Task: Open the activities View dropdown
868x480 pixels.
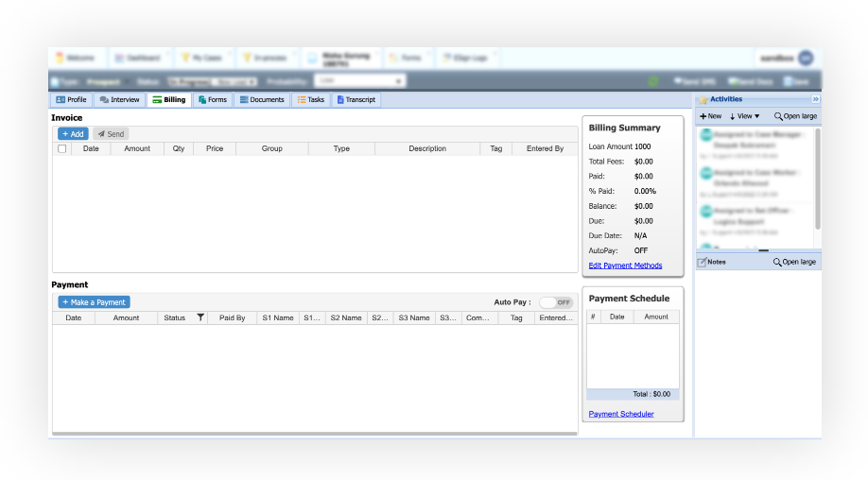Action: (x=744, y=116)
